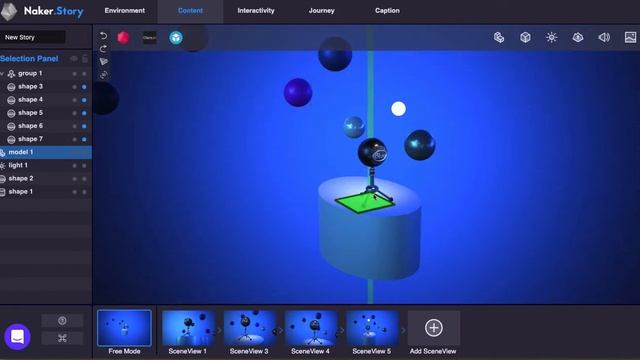Click the white glowing sphere in the viewport
This screenshot has height=360, width=640.
click(x=398, y=109)
